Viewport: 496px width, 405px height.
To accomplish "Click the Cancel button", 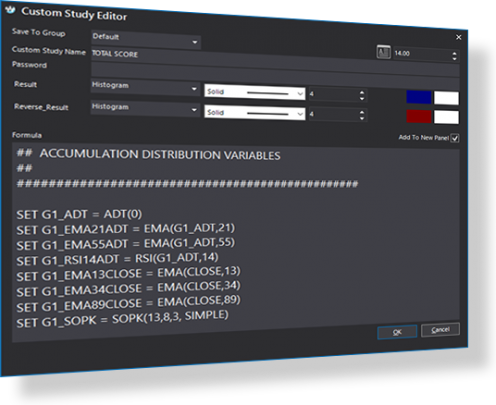I will [440, 330].
